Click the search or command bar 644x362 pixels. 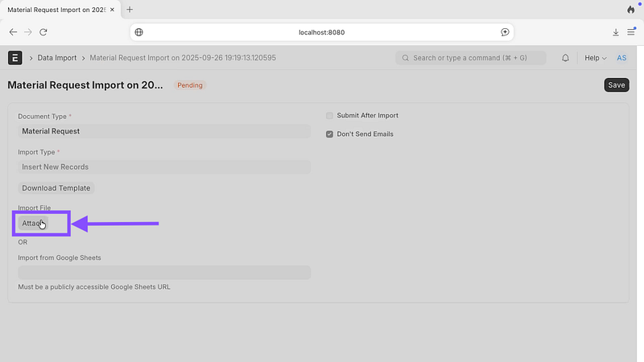point(471,58)
